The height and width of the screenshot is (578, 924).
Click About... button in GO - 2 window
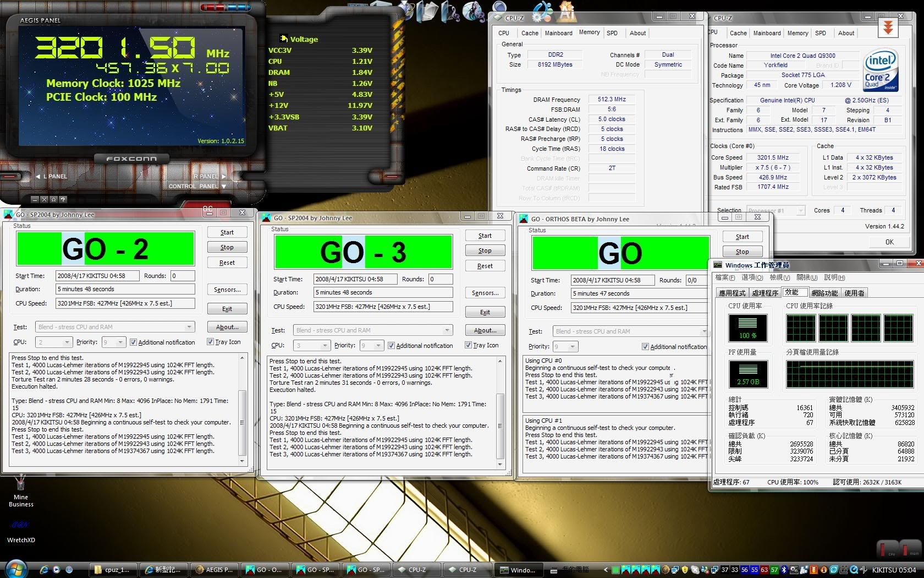click(x=227, y=327)
